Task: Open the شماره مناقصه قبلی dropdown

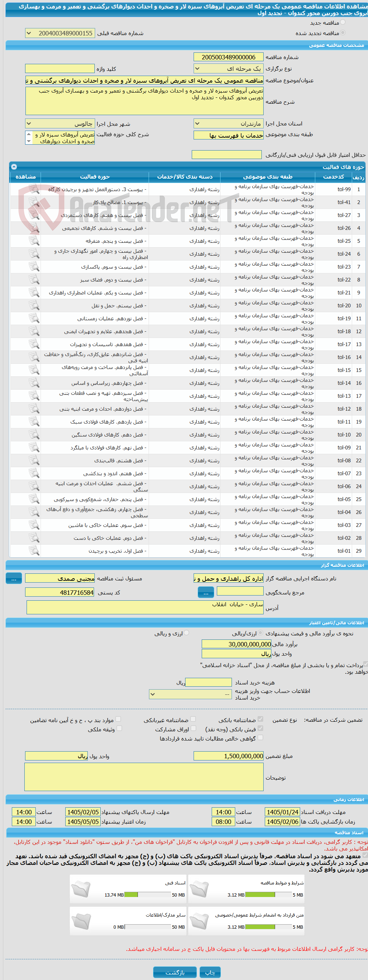Action: coord(60,33)
